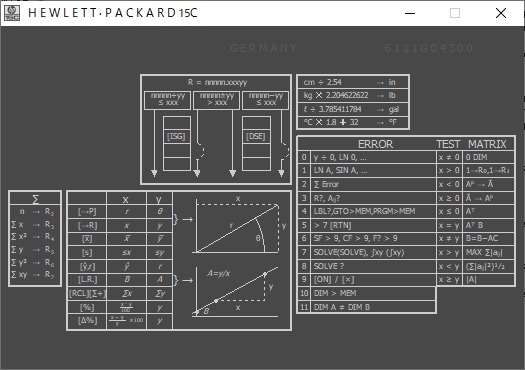Click the [DSE] register box
Screen dimensions: 525x370
(256, 136)
